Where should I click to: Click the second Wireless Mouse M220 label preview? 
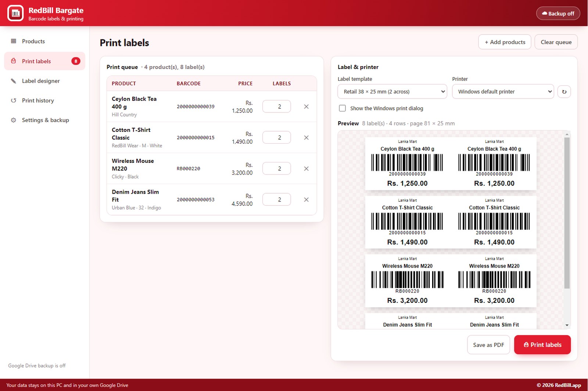click(x=494, y=281)
